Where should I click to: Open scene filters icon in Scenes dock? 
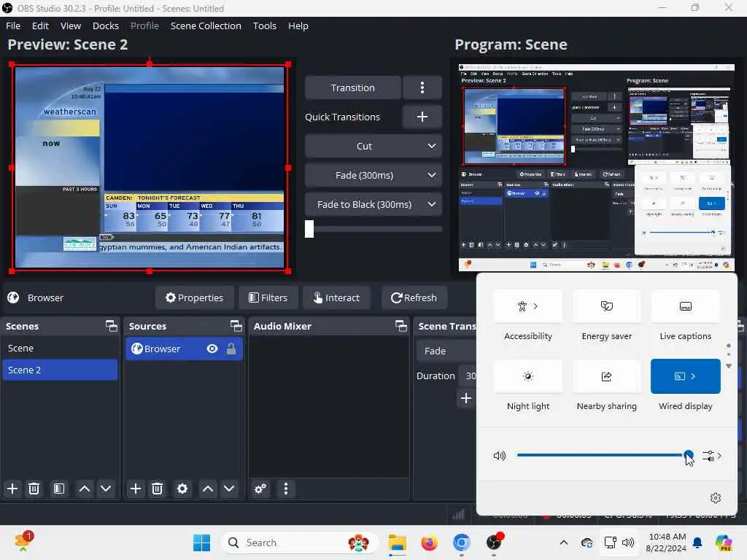[58, 489]
